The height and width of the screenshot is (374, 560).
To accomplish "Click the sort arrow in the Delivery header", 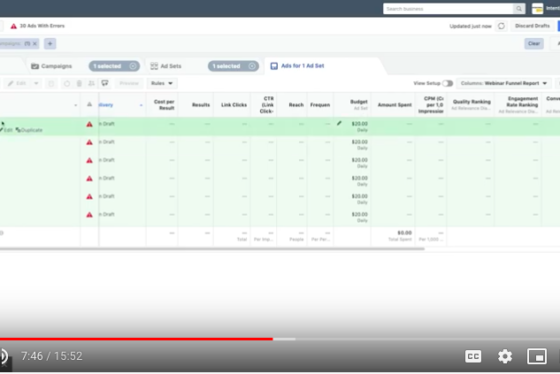I will click(141, 105).
